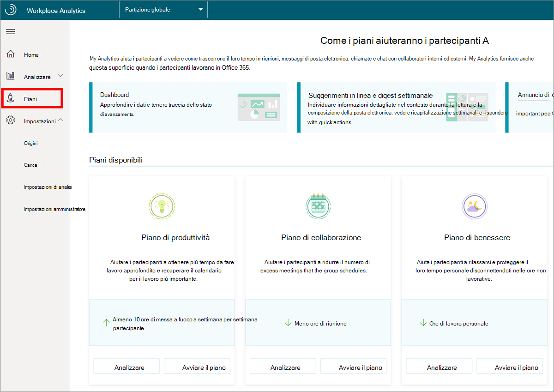Click the Piano di benessere moon icon
554x392 pixels.
point(475,206)
